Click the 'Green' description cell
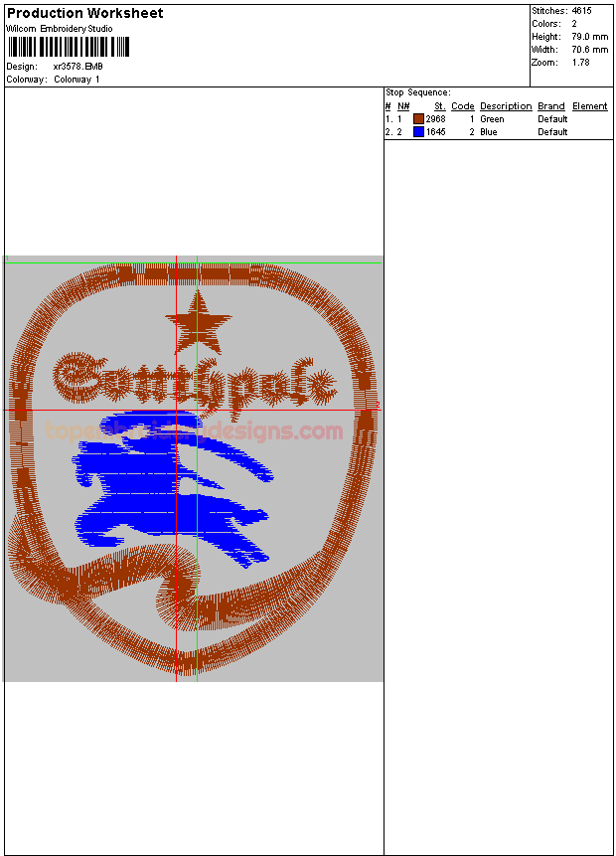 click(492, 119)
